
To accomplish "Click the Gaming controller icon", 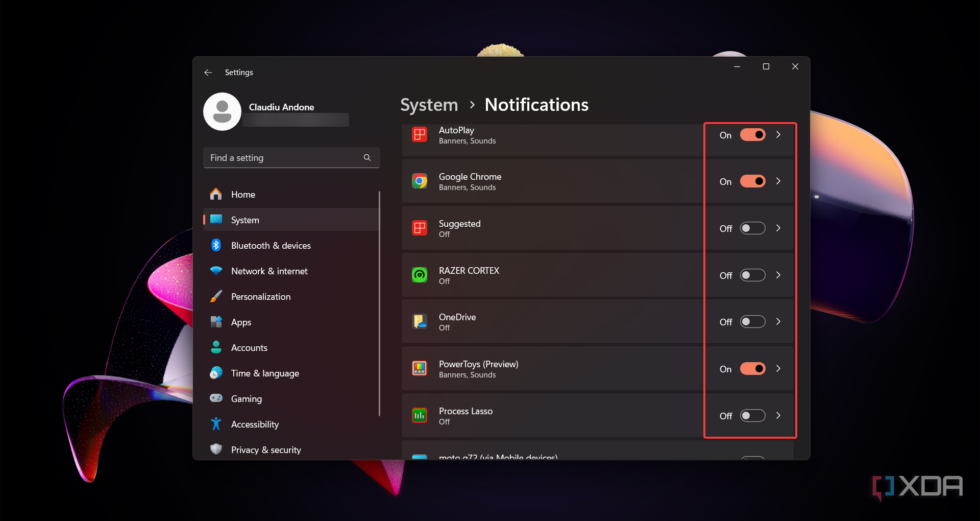I will tap(216, 398).
